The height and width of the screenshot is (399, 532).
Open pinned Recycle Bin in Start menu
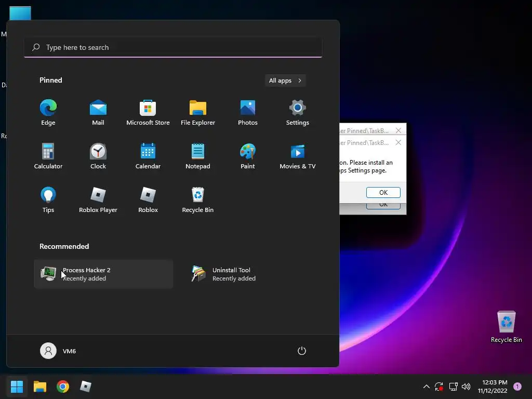(198, 200)
